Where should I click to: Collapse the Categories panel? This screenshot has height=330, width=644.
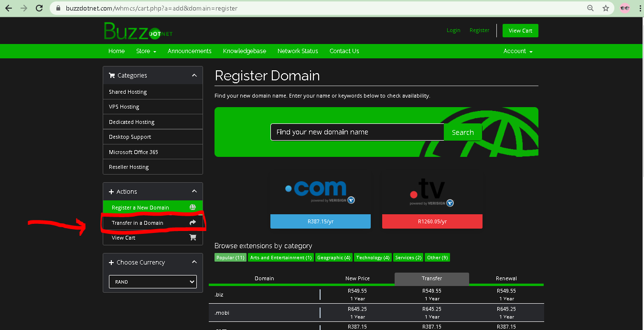tap(194, 76)
